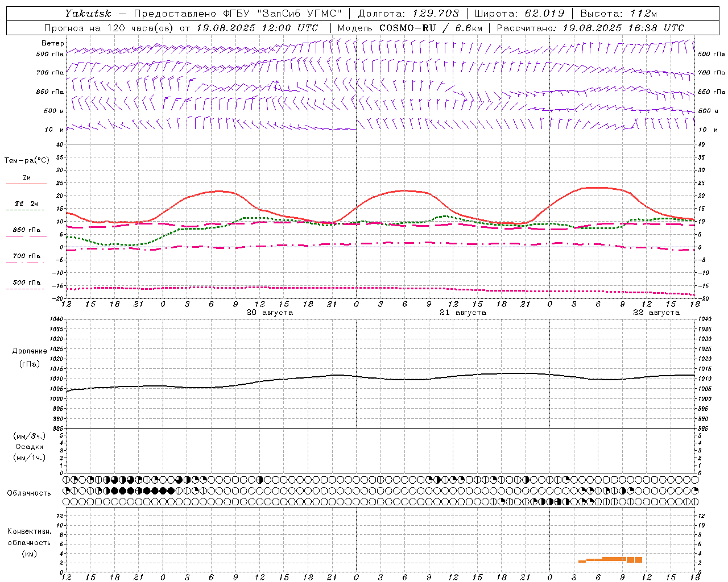Click the 21 августа date label

[463, 313]
